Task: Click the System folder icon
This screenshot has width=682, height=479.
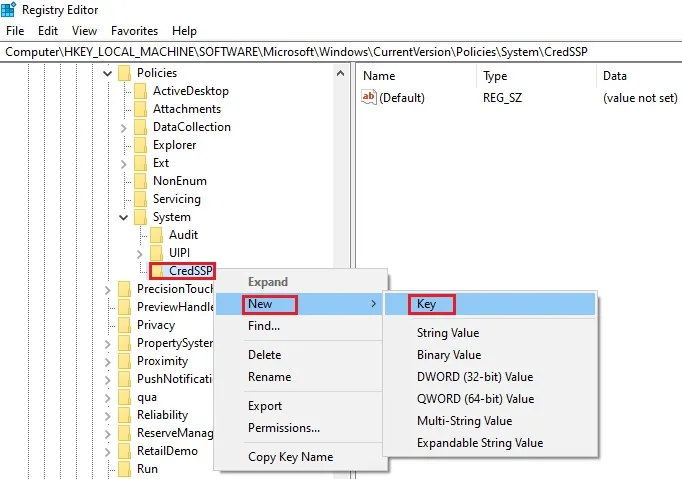Action: pos(140,217)
